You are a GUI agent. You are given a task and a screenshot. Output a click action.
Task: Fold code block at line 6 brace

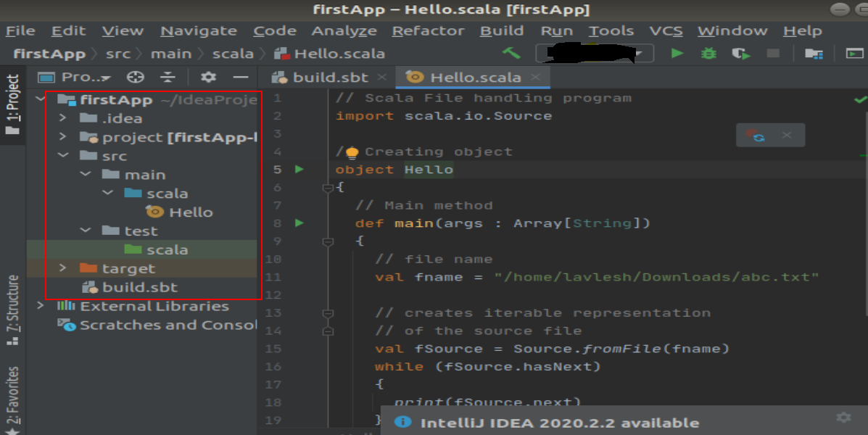tap(328, 188)
